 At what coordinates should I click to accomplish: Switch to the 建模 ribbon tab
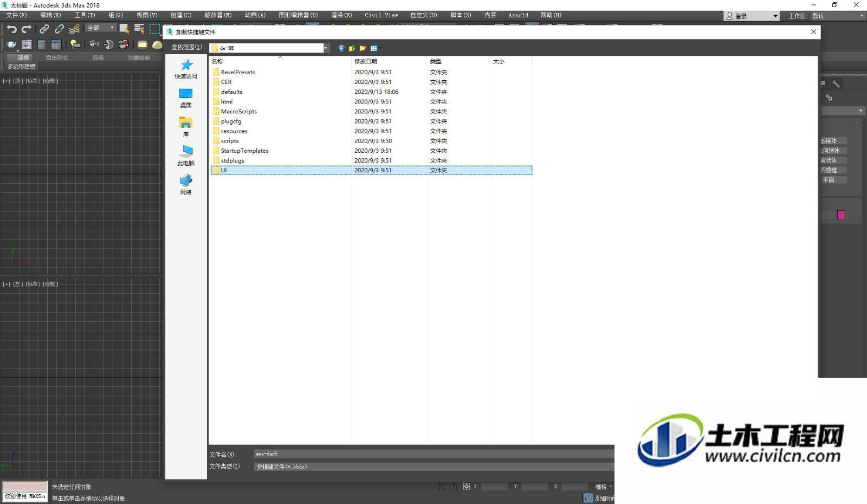[x=23, y=58]
